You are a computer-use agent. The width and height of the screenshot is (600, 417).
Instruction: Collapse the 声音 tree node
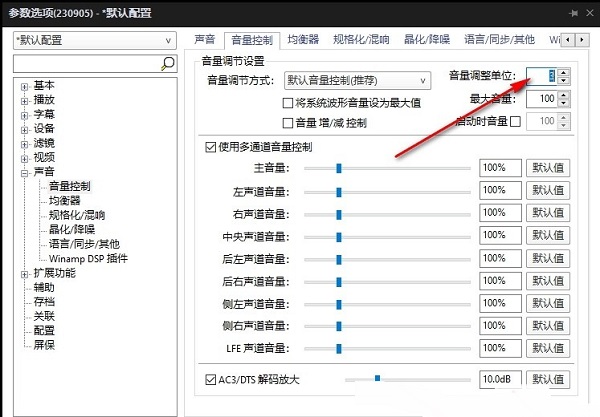pyautogui.click(x=24, y=173)
